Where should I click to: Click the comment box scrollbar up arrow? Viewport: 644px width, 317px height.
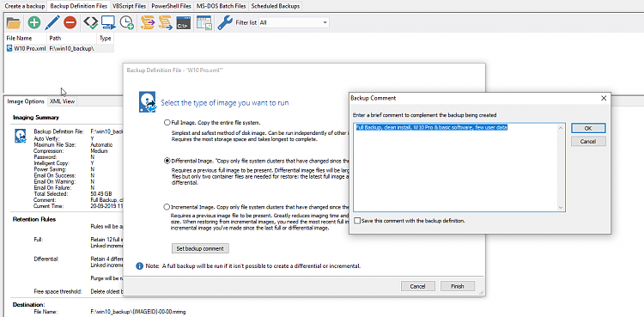click(561, 127)
